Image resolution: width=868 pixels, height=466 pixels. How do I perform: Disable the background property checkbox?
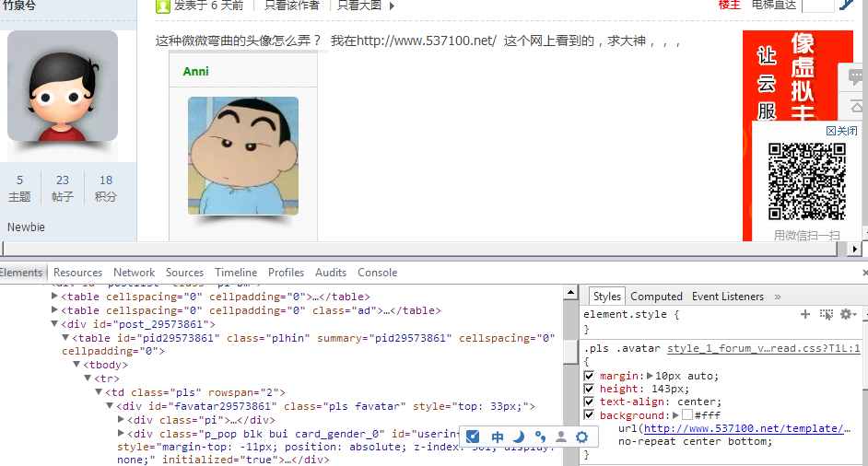pos(589,415)
